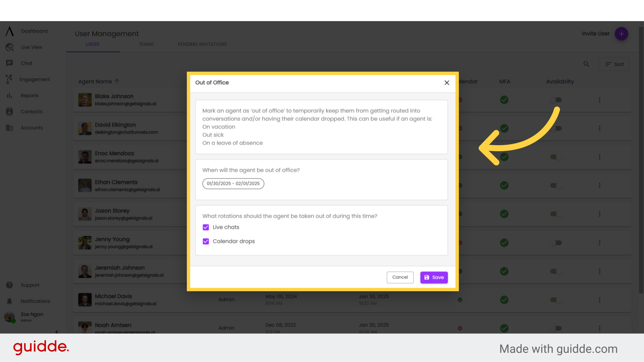Click the MFA column header
Screen dimensions: 644x362
504,81
